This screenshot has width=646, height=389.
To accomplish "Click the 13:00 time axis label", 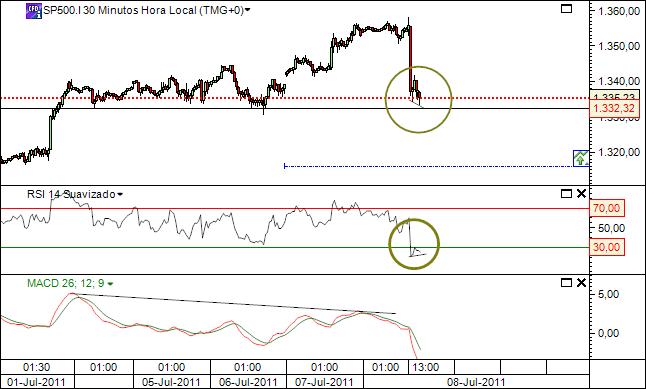I will 426,367.
